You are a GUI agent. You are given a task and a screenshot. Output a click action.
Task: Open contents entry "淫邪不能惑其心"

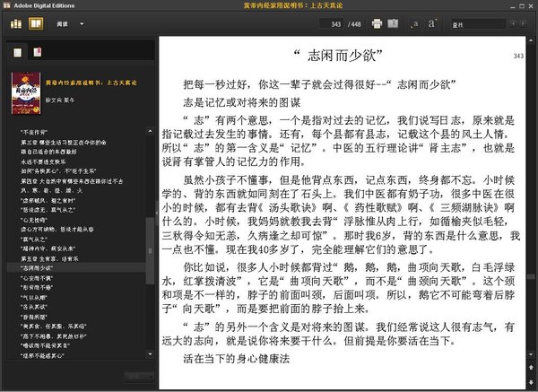[x=42, y=355]
